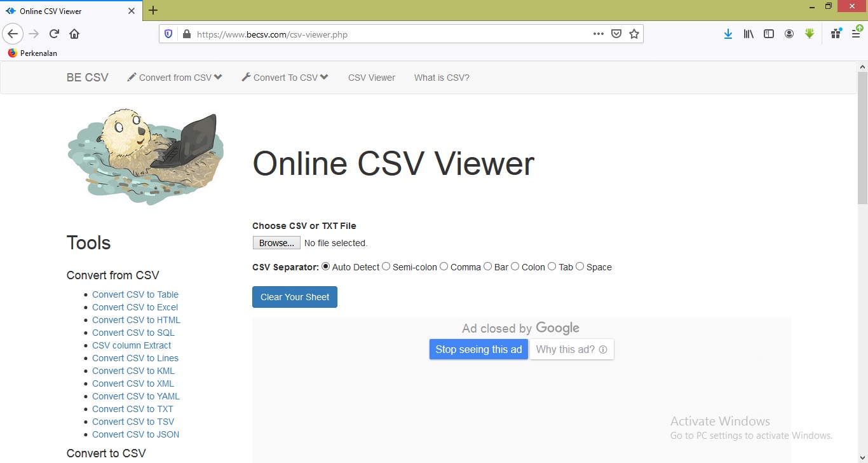The image size is (868, 463).
Task: Click the 'No file selected.' text
Action: click(x=336, y=243)
